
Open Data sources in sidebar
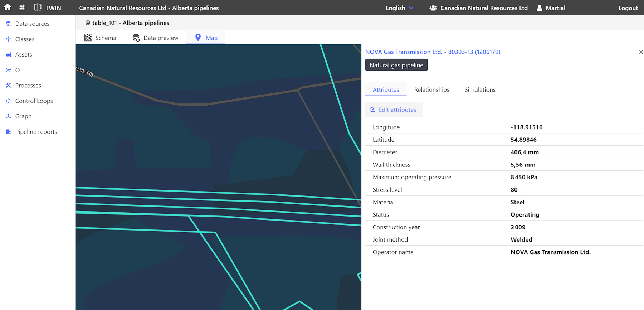32,24
